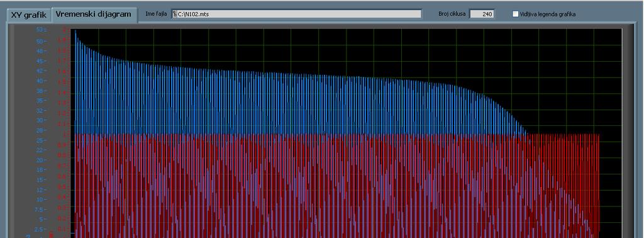
Task: Click the blue axis label 2.5
Action: pos(38,229)
